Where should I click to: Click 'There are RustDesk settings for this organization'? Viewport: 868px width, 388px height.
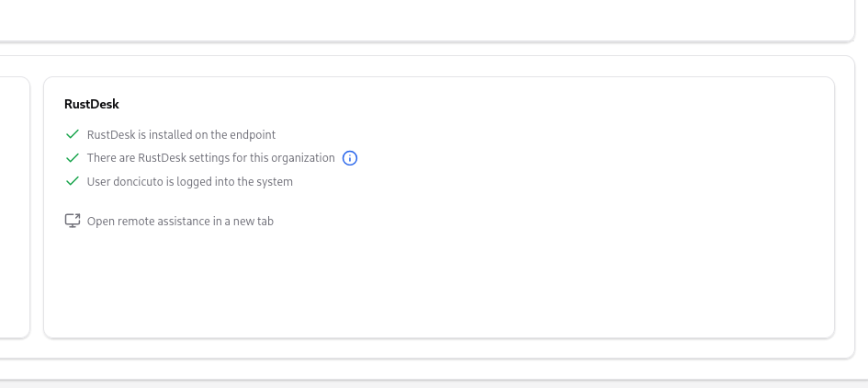210,158
